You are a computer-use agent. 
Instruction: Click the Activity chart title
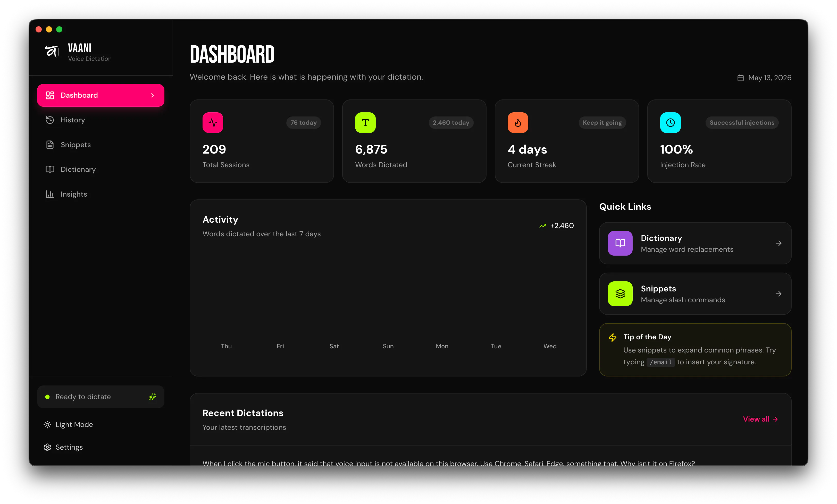coord(220,220)
